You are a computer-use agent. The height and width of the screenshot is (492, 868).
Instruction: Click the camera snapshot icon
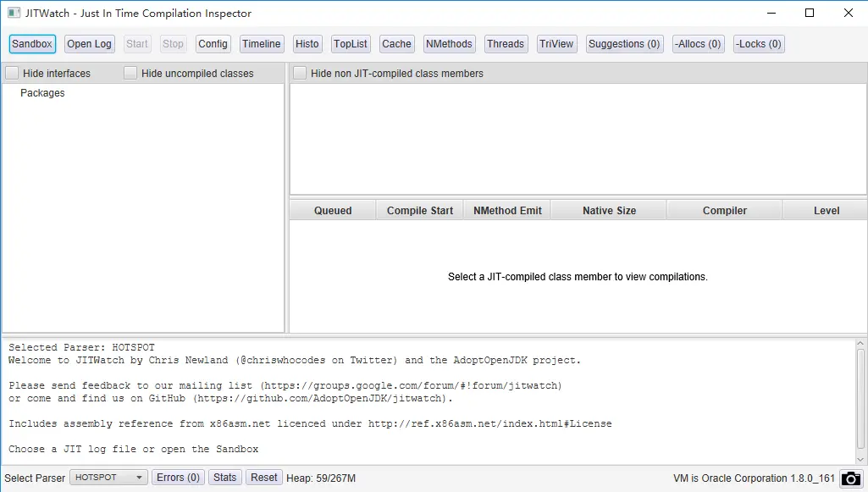851,478
